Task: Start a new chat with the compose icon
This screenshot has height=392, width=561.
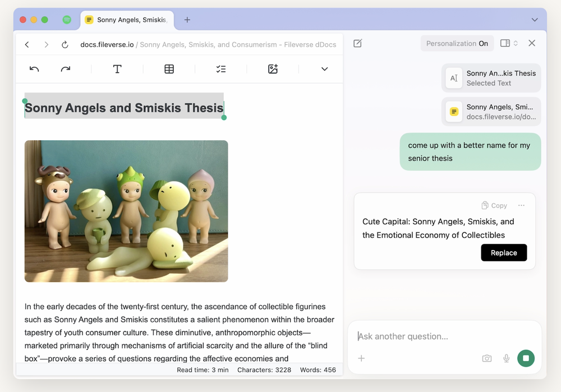Action: coord(357,43)
